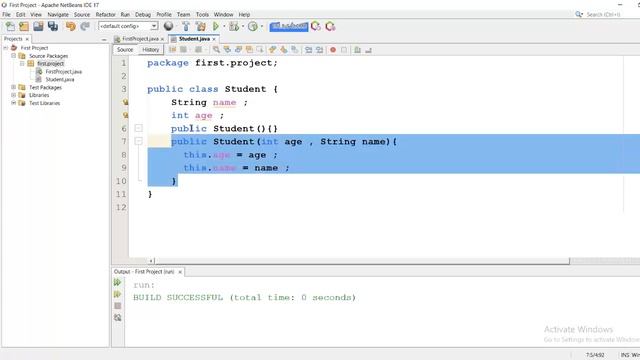This screenshot has width=640, height=360.
Task: Click the Last Edit icon in editor toolbar
Action: click(173, 50)
